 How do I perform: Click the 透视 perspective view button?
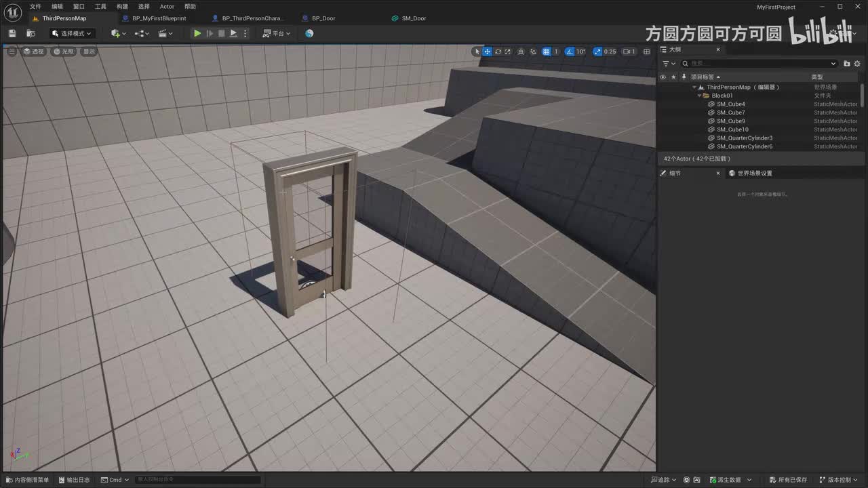[x=33, y=52]
